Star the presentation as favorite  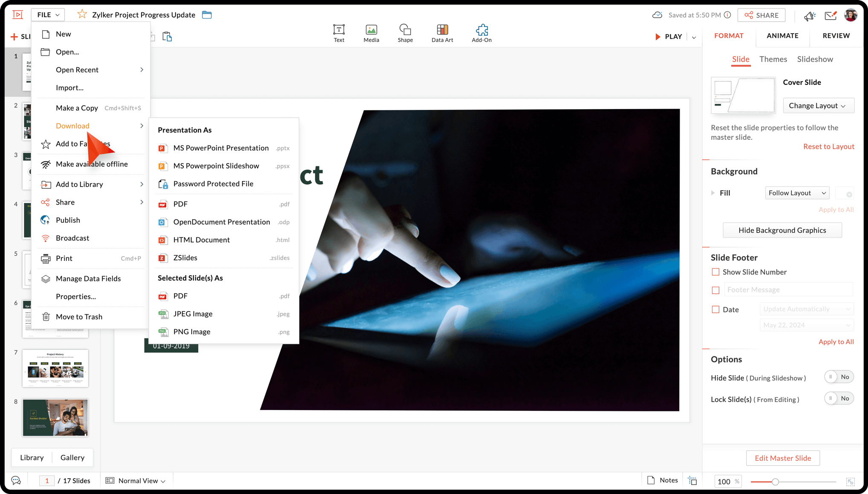click(82, 14)
